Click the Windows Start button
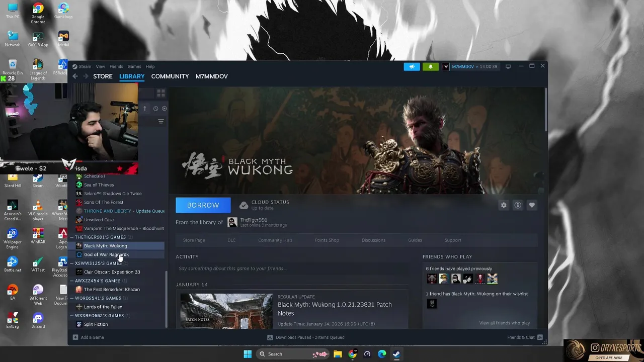Screen dimensions: 644x362 248,354
